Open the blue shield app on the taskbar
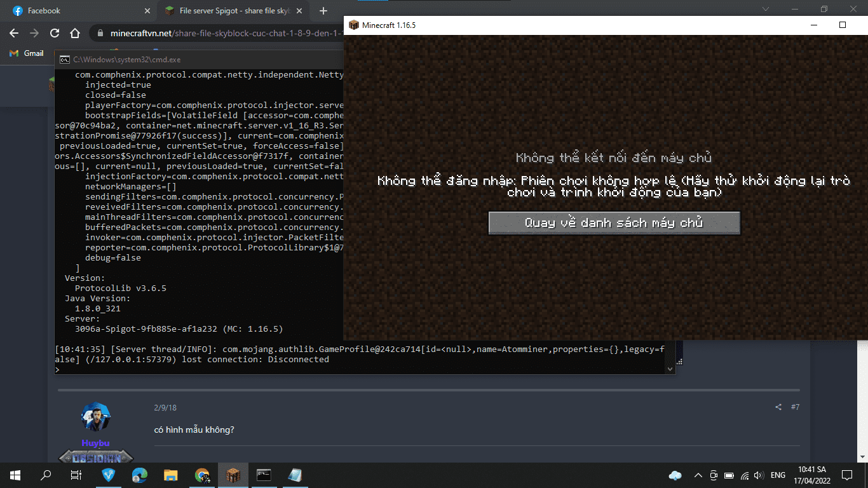This screenshot has height=488, width=868. pyautogui.click(x=109, y=475)
